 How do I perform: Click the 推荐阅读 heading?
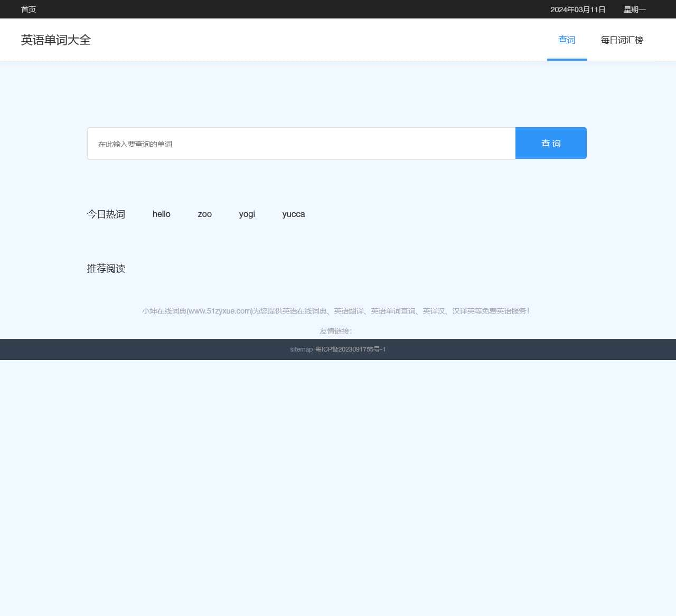(x=106, y=268)
